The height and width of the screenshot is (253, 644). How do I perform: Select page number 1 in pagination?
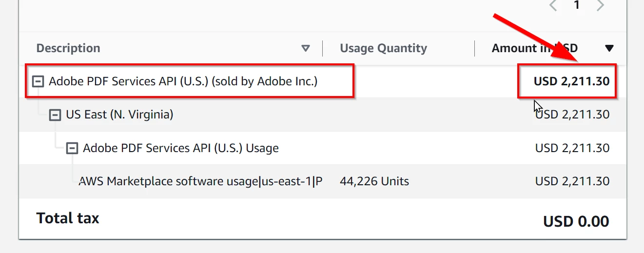[x=577, y=6]
